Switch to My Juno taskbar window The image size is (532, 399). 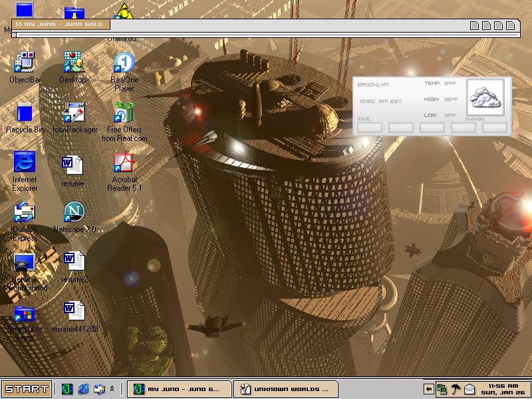tap(179, 389)
